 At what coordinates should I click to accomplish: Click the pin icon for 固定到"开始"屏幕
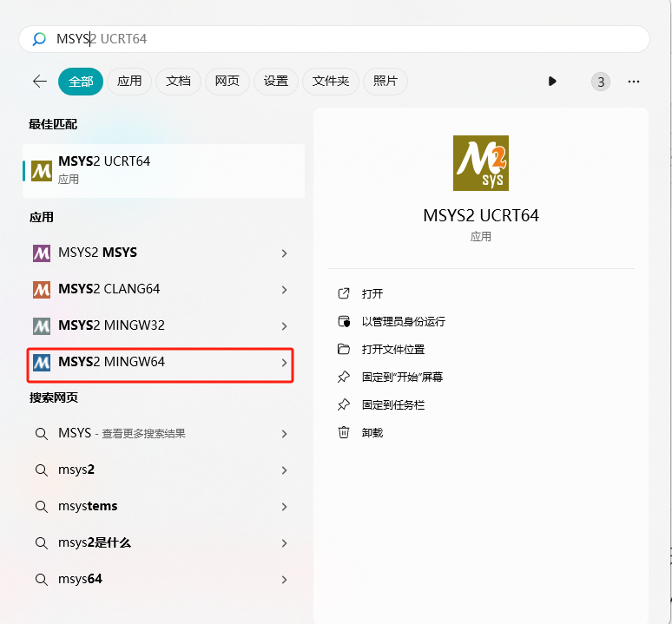pos(343,377)
